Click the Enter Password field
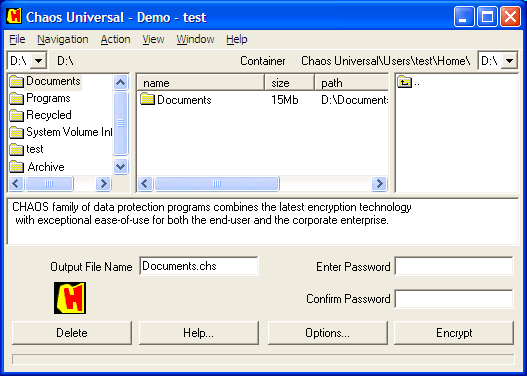Screen dimensions: 527x376 (x=454, y=266)
